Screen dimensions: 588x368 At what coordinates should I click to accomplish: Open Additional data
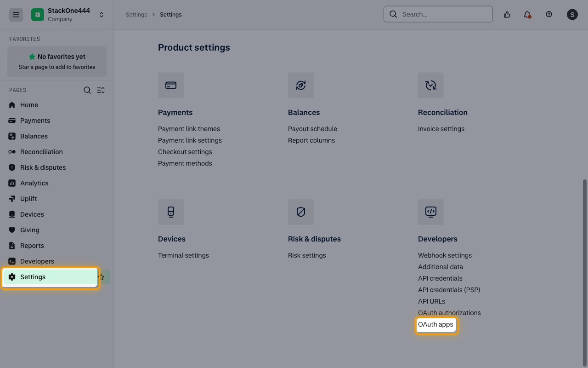[x=441, y=267]
